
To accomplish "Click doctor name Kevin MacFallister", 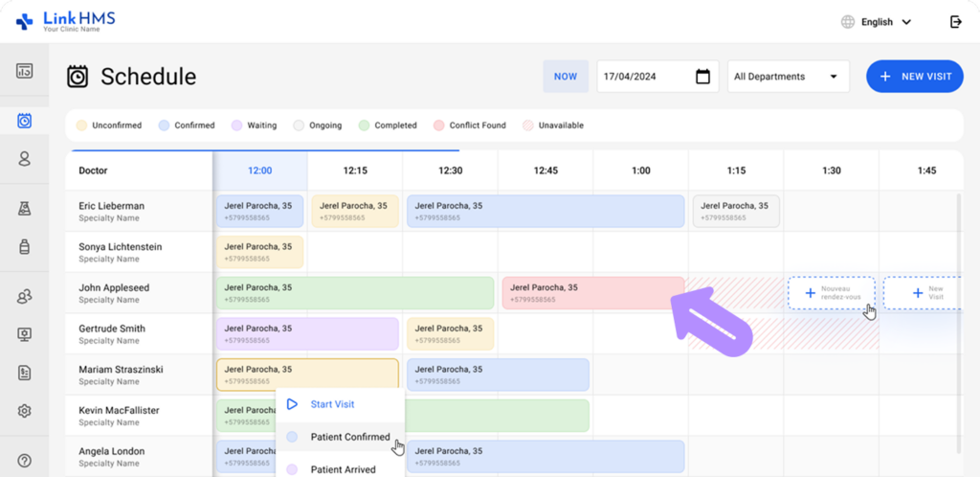I will coord(119,411).
